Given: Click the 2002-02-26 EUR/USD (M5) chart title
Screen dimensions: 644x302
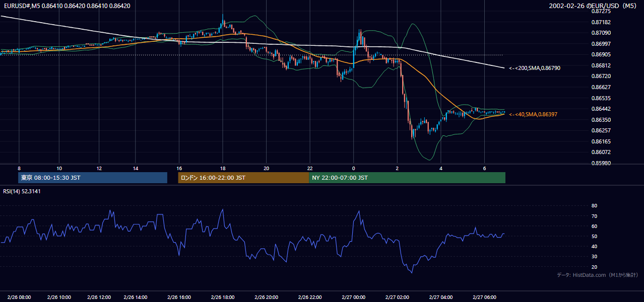Looking at the screenshot, I should (x=593, y=6).
